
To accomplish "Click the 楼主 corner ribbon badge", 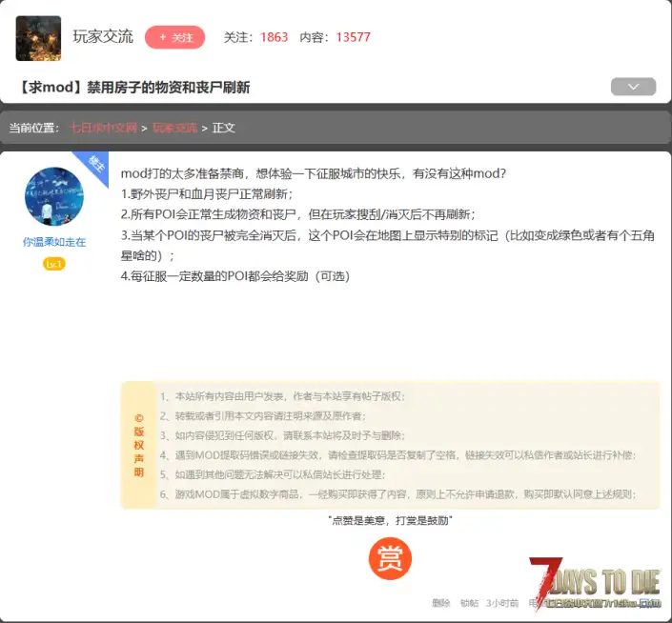I will 96,164.
